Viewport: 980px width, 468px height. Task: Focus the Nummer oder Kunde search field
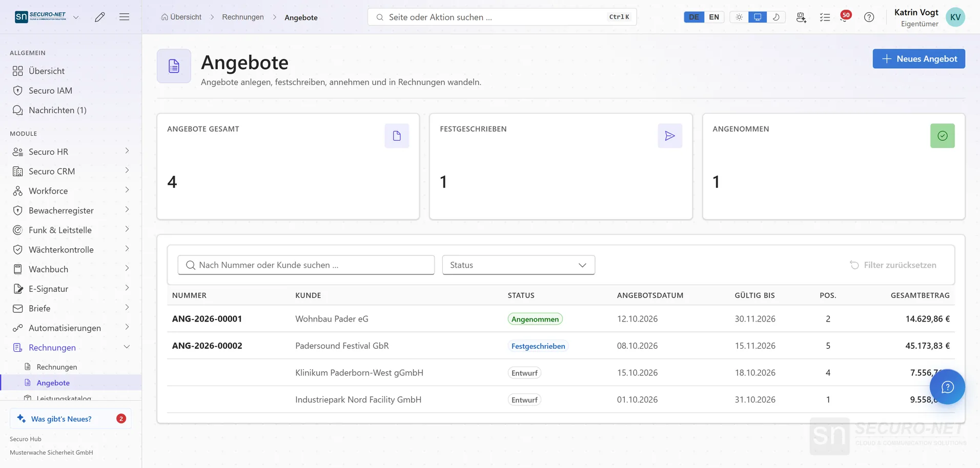pyautogui.click(x=306, y=265)
